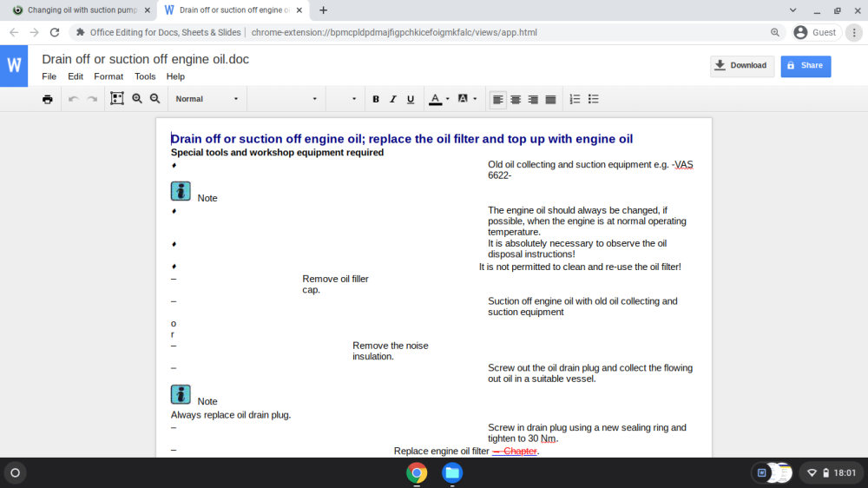This screenshot has height=488, width=868.
Task: Go forward in browser history
Action: click(x=35, y=32)
